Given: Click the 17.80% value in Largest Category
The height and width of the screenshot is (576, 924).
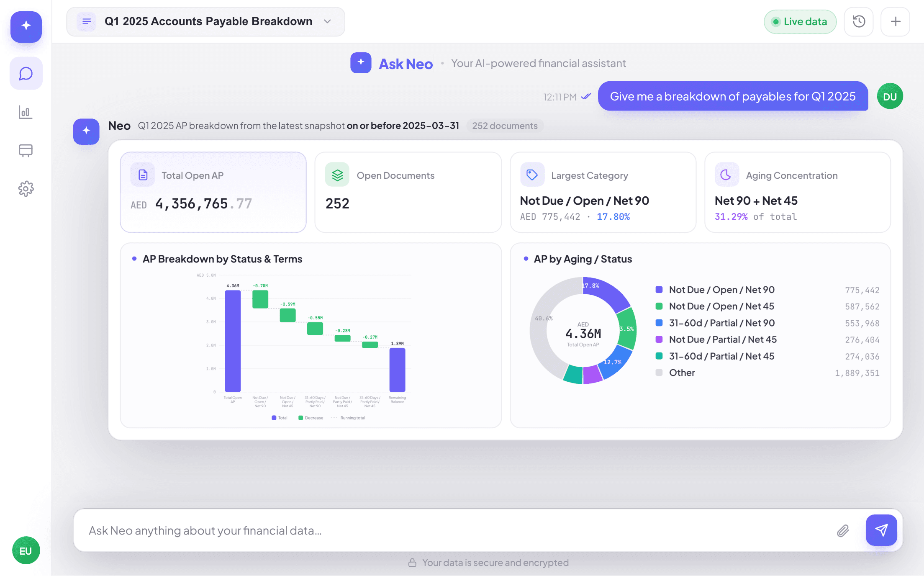Looking at the screenshot, I should [x=613, y=217].
